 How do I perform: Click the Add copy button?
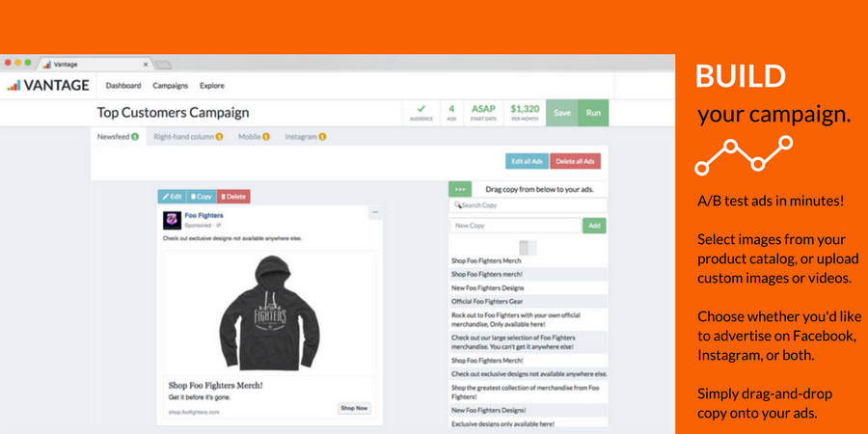click(x=594, y=226)
